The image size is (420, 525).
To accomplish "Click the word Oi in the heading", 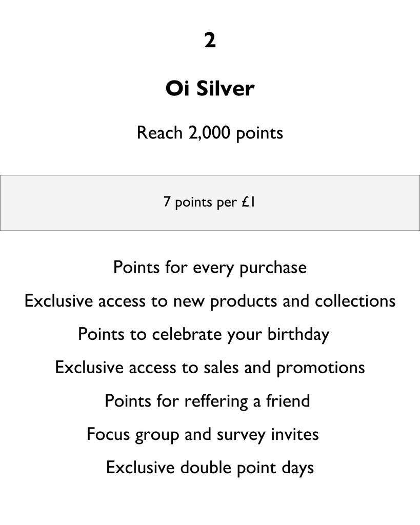I will pos(177,89).
